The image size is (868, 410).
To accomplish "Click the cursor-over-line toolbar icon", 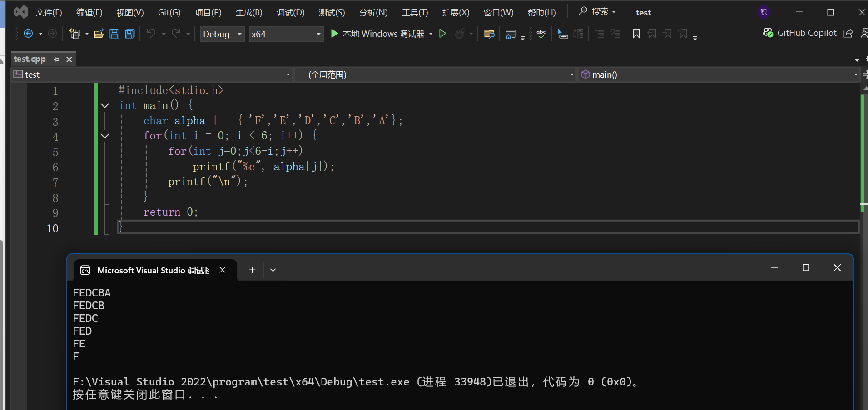I will (x=563, y=34).
